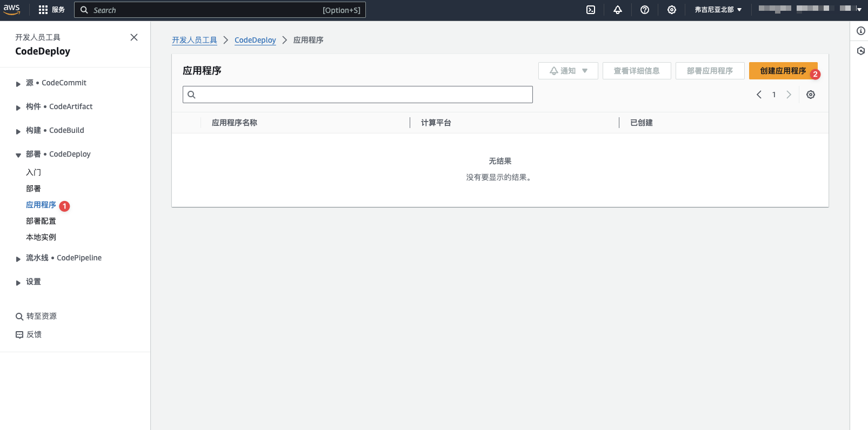Click page number 1 in pagination
Image resolution: width=868 pixels, height=430 pixels.
pyautogui.click(x=774, y=95)
